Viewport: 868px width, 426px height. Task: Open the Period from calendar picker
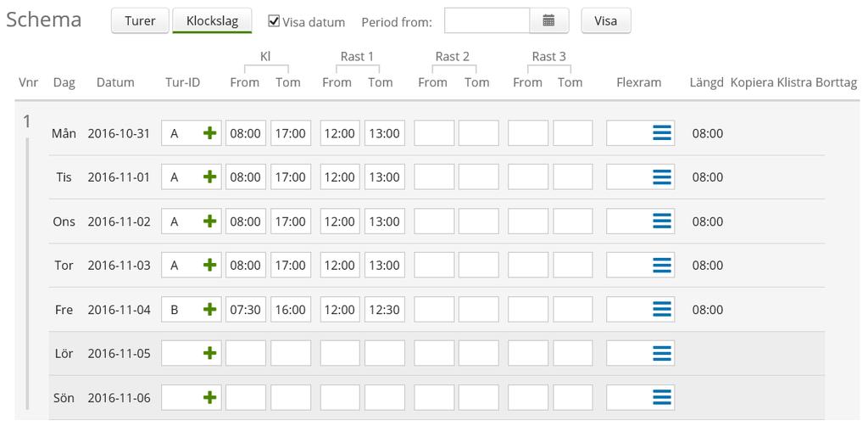click(548, 21)
